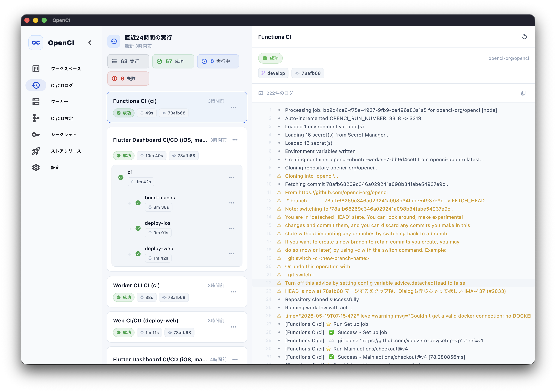556x392 pixels.
Task: Open more options for Web CI/CD (deploy-web)
Action: (233, 327)
